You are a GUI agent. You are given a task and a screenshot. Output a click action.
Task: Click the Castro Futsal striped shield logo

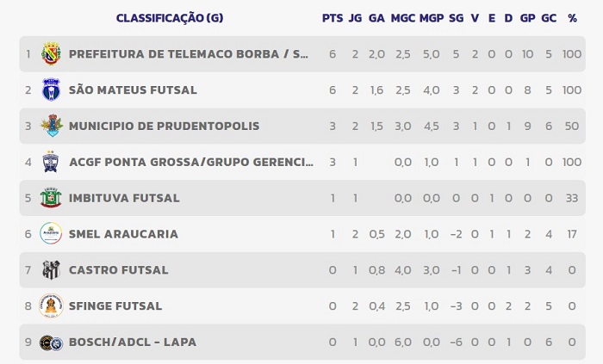51,269
